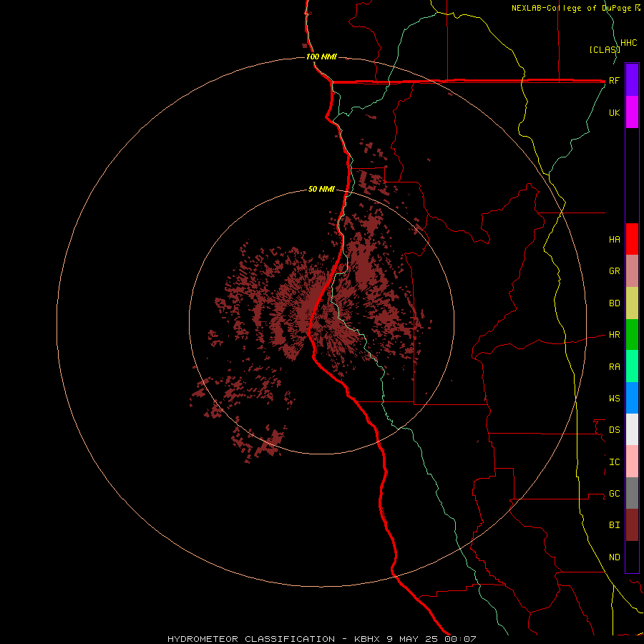Click the RF purple color swatch
644x644 pixels.
click(x=632, y=80)
